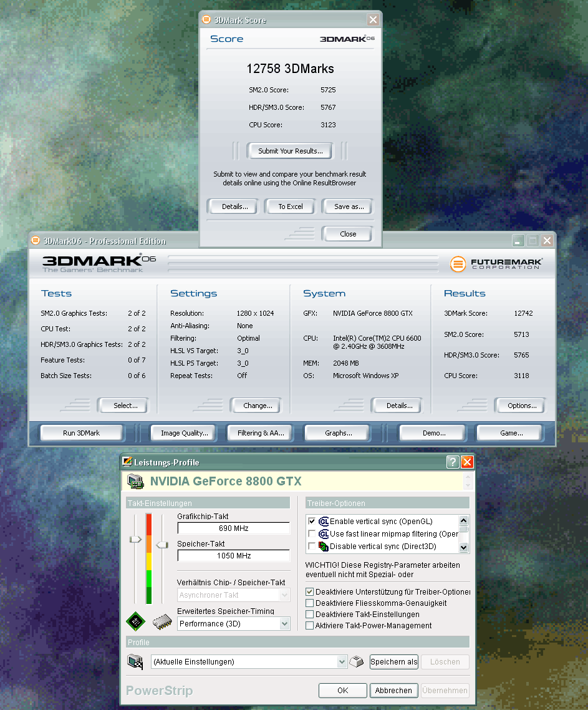Image resolution: width=588 pixels, height=710 pixels.
Task: Click Change under Settings
Action: tap(257, 406)
